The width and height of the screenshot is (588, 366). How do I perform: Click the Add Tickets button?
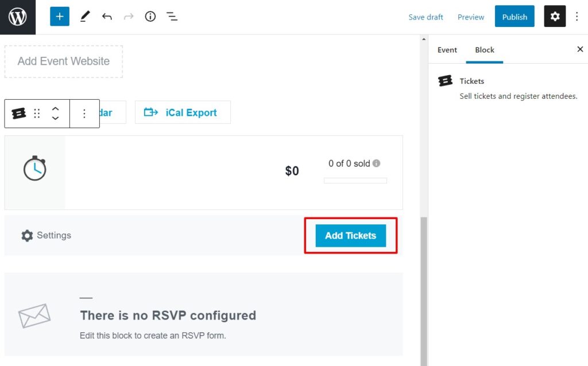click(350, 235)
